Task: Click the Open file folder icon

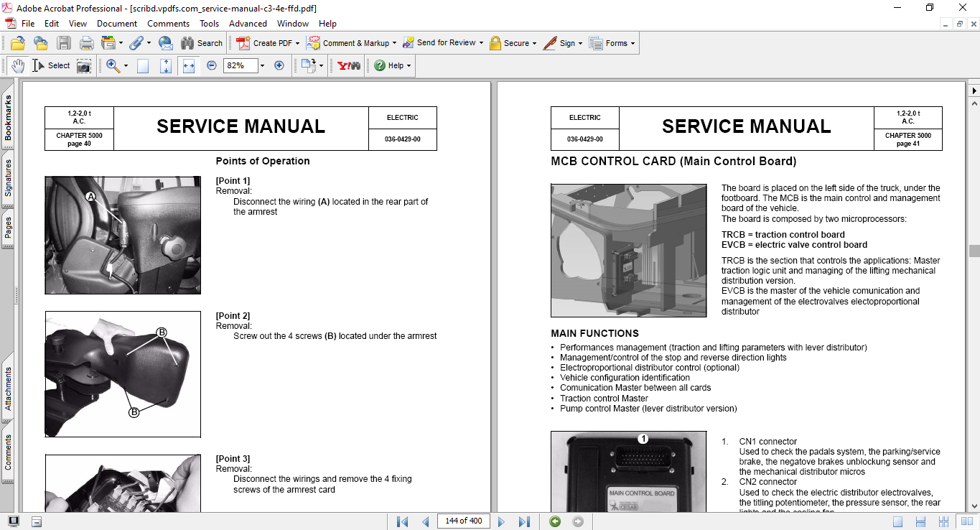Action: 18,43
